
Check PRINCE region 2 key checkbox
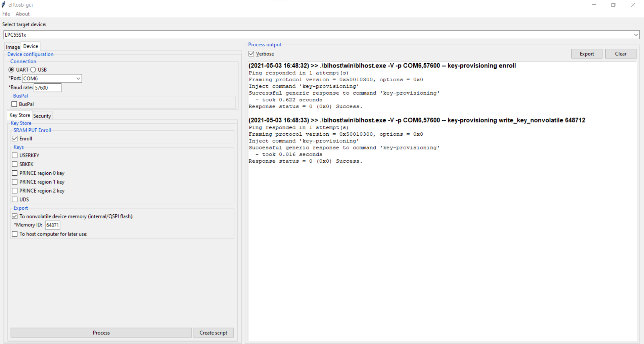point(15,190)
